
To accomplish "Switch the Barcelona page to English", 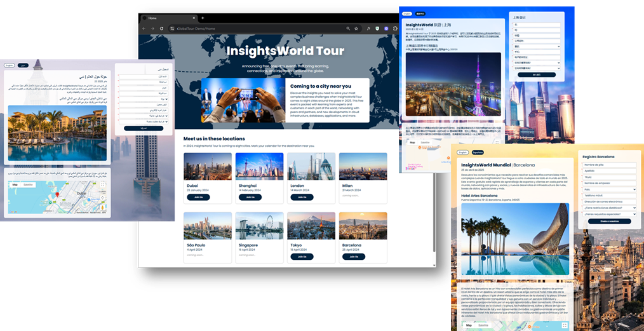I will pos(463,153).
